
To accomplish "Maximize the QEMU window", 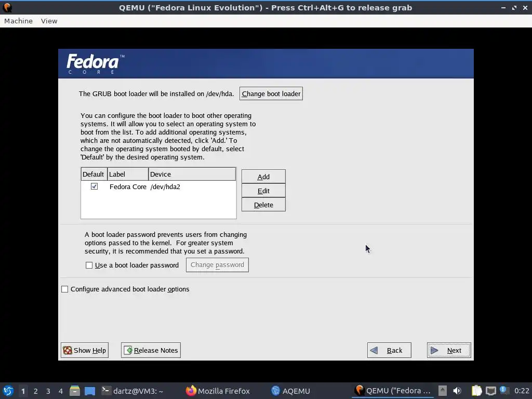I will click(514, 7).
